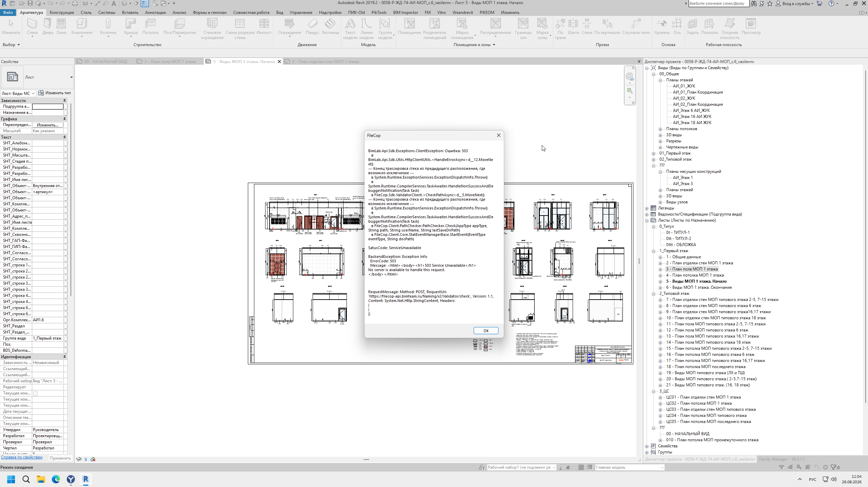The height and width of the screenshot is (487, 868).
Task: Switch to Family Manager panel tab
Action: pos(782,459)
